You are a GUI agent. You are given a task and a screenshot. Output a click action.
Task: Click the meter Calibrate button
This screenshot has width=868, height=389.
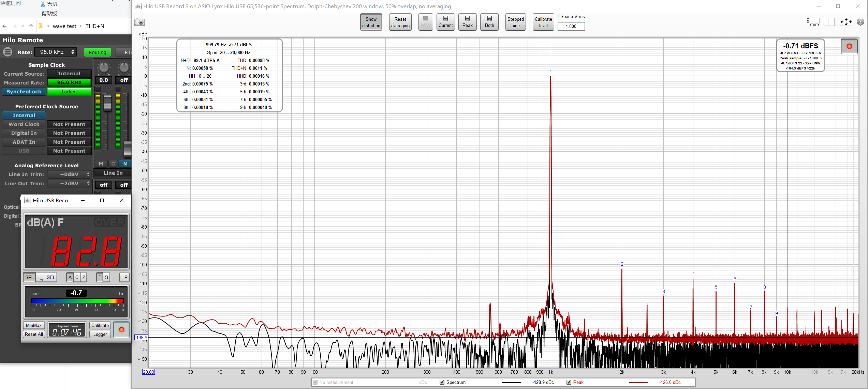tap(100, 325)
